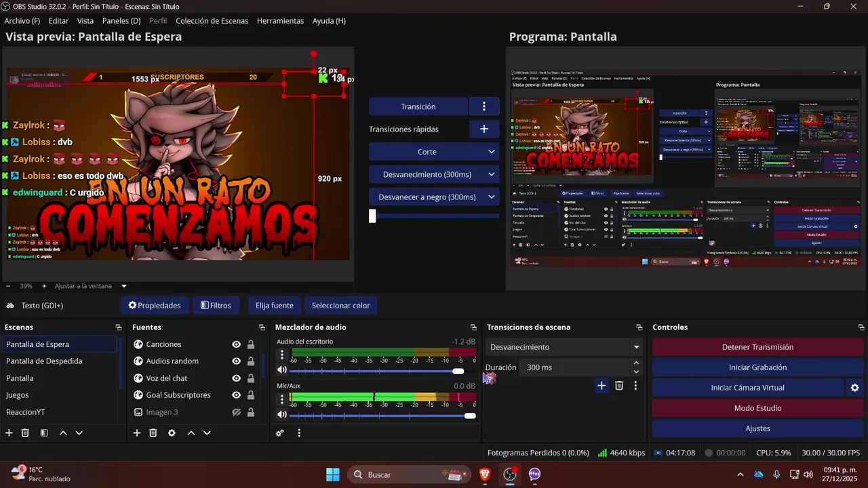Increase the Duración value with the up stepper
Screen dimensions: 868x488
[636, 363]
